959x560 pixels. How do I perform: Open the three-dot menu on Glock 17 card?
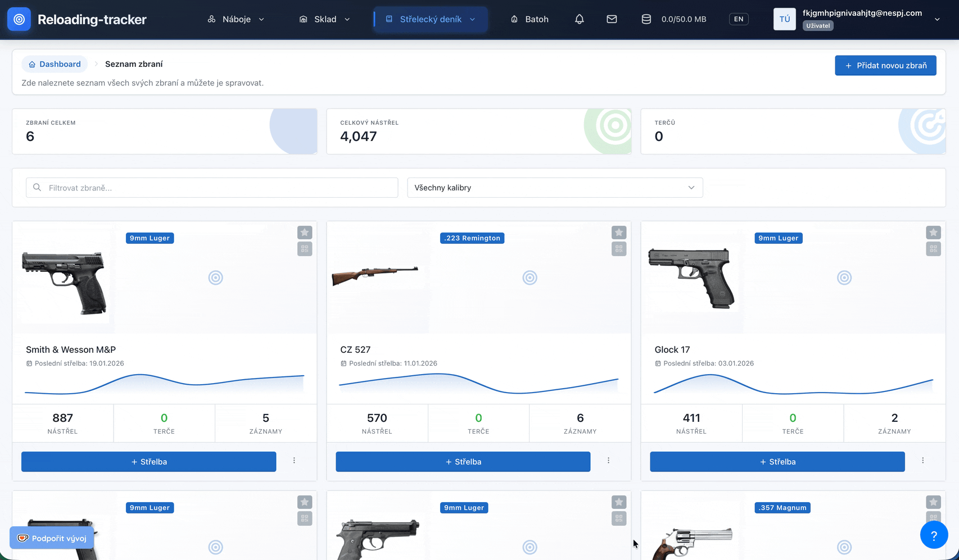tap(922, 461)
